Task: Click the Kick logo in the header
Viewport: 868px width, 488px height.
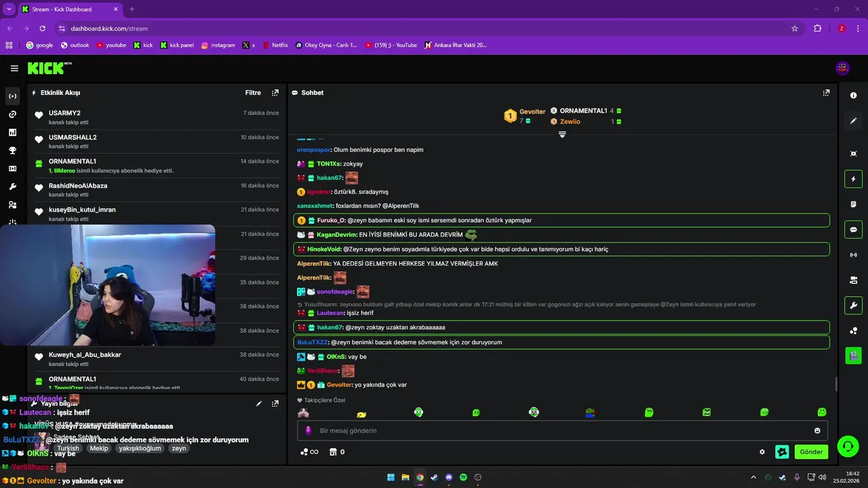Action: [x=49, y=68]
